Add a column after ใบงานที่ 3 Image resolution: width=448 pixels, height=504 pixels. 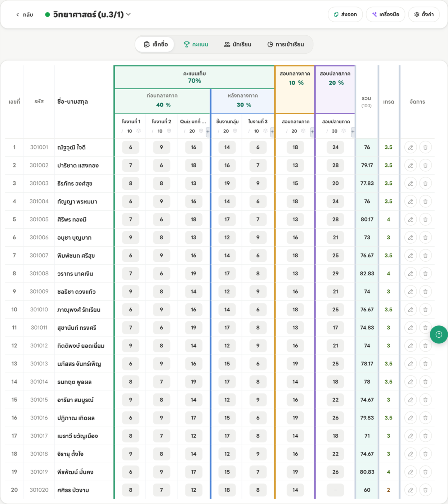point(272,132)
